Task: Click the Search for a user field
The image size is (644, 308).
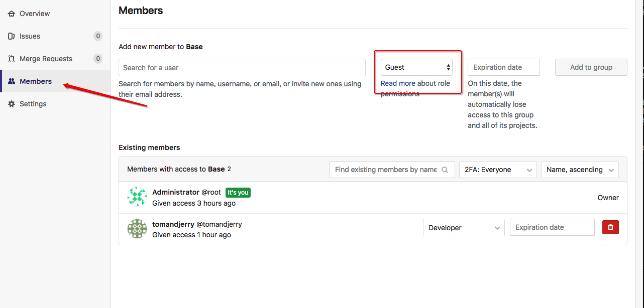Action: tap(242, 68)
